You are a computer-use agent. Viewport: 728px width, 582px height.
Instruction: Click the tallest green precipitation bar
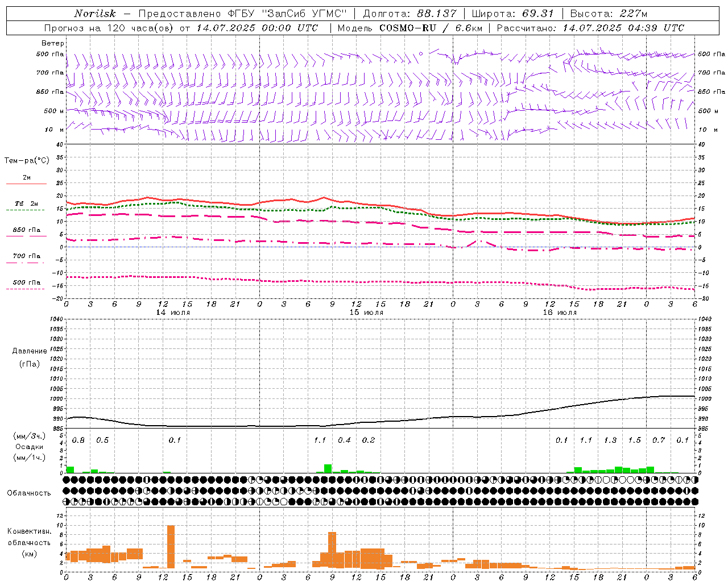(328, 468)
